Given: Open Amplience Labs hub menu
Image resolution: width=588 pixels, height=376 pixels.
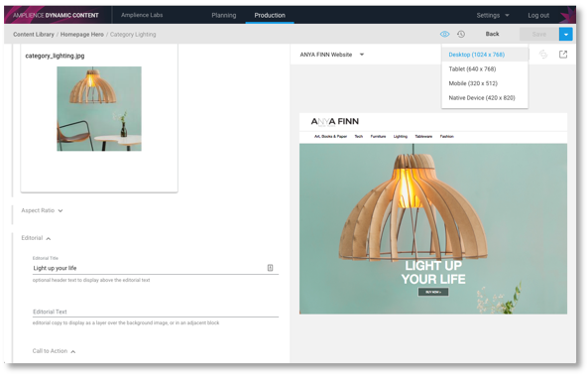Looking at the screenshot, I should point(142,16).
